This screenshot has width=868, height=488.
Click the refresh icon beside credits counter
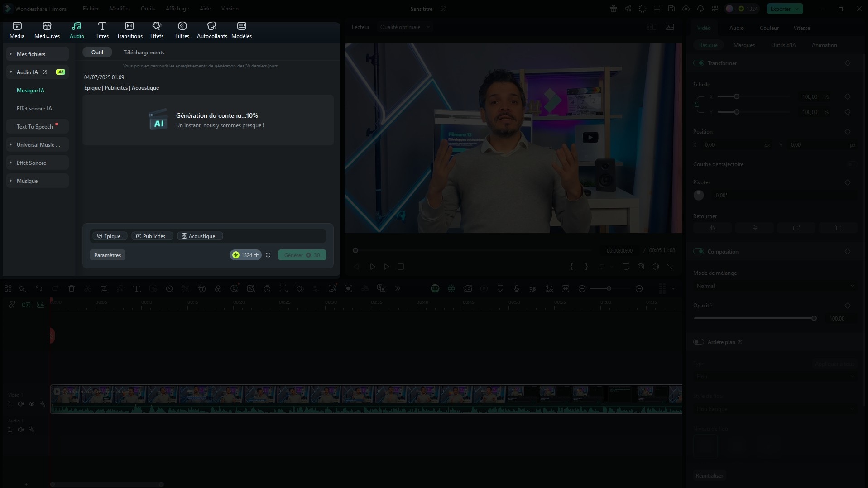coord(268,255)
